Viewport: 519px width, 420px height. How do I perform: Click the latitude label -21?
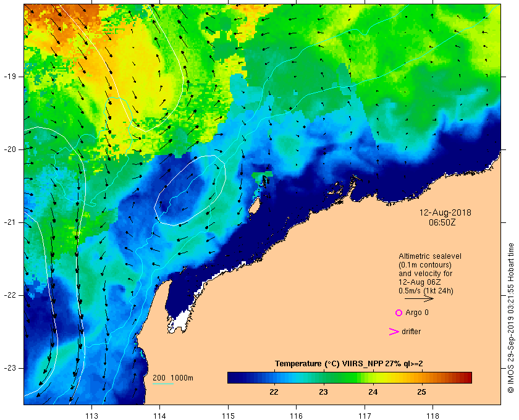(10, 222)
